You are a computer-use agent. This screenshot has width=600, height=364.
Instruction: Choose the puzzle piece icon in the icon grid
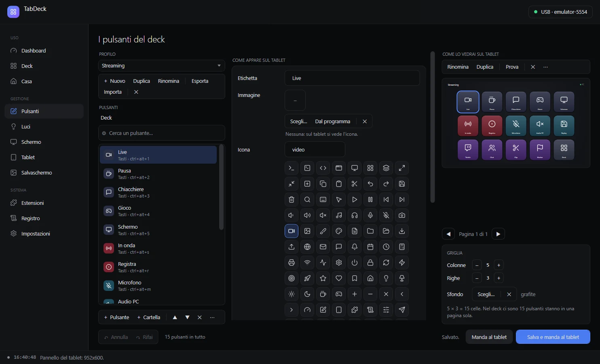pyautogui.click(x=355, y=310)
